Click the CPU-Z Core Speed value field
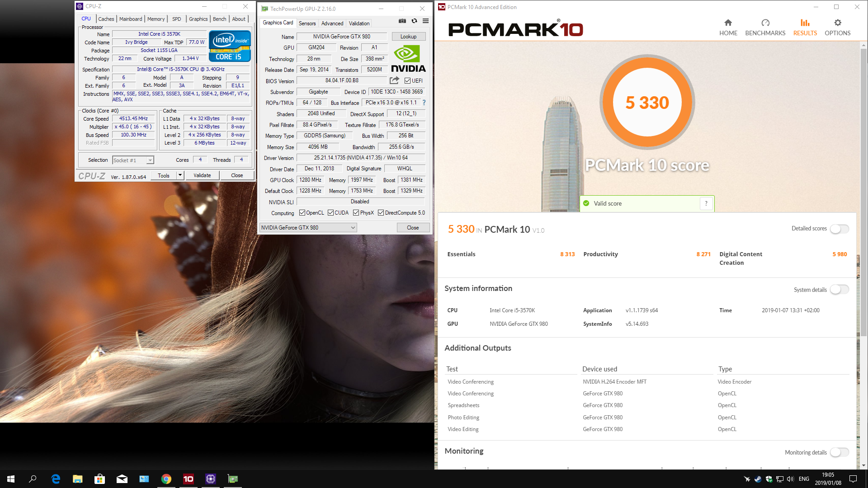The height and width of the screenshot is (488, 868). click(133, 119)
